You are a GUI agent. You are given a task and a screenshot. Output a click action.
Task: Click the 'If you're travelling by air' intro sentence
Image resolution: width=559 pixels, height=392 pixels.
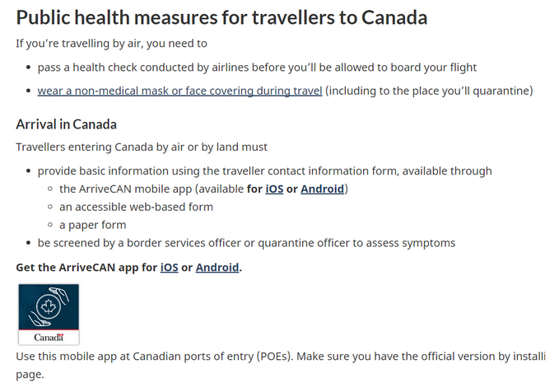click(111, 44)
